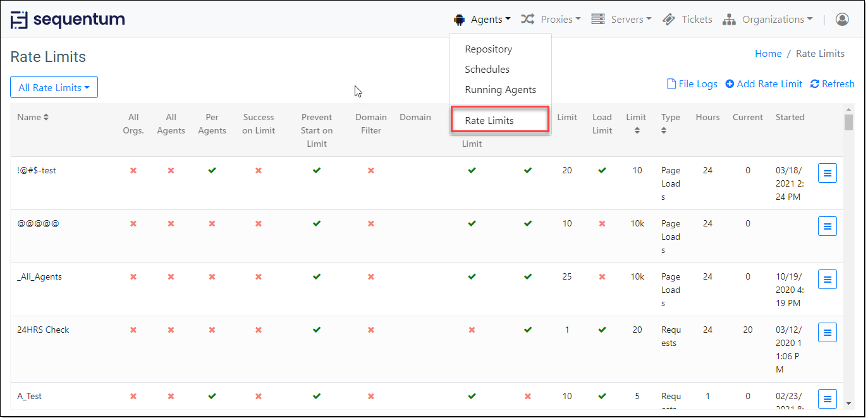The height and width of the screenshot is (420, 868).
Task: Expand the All Rate Limits filter dropdown
Action: (x=54, y=87)
